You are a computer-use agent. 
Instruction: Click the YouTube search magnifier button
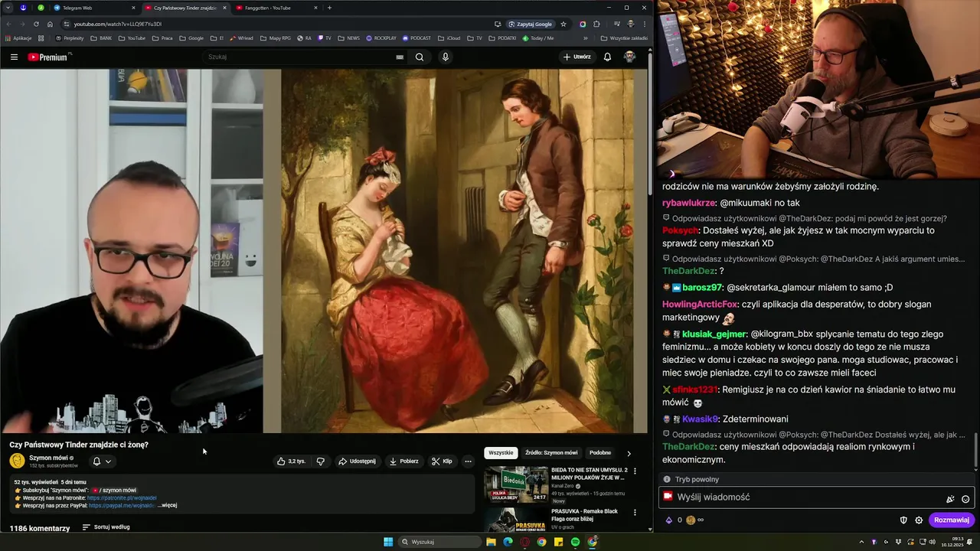point(420,57)
